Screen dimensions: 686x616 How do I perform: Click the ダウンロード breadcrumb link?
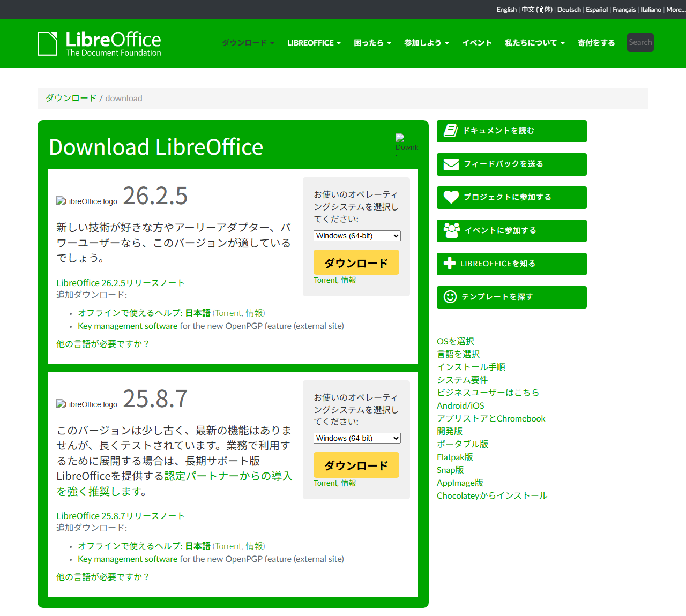(x=71, y=98)
